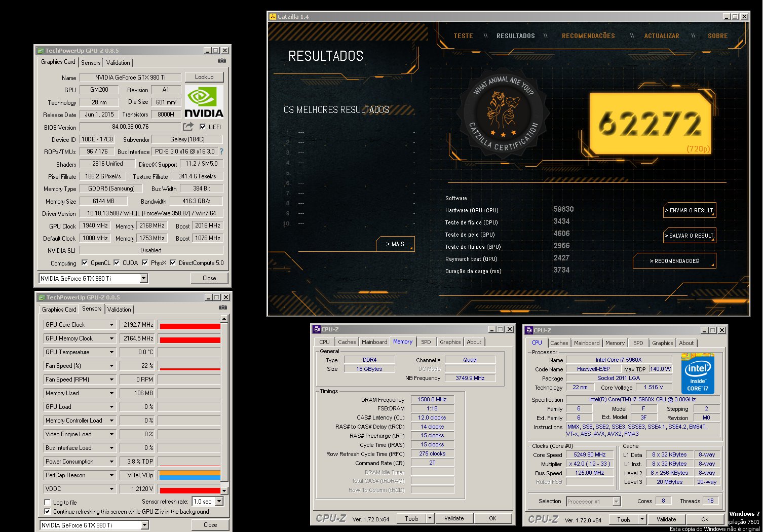Click SALVAR O RESULT button in Catzilla
Screen dimensions: 763x532
pos(690,236)
